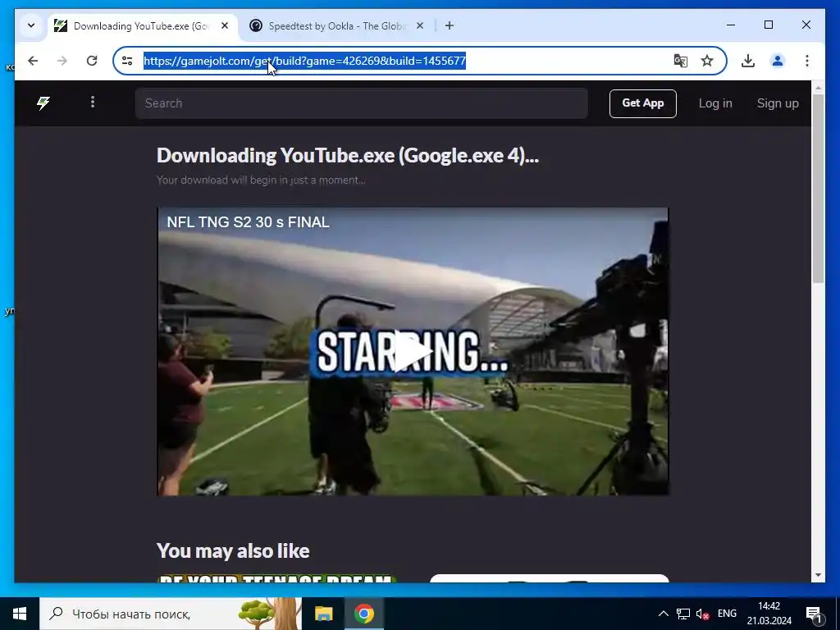840x630 pixels.
Task: Reload the current page
Action: [92, 61]
